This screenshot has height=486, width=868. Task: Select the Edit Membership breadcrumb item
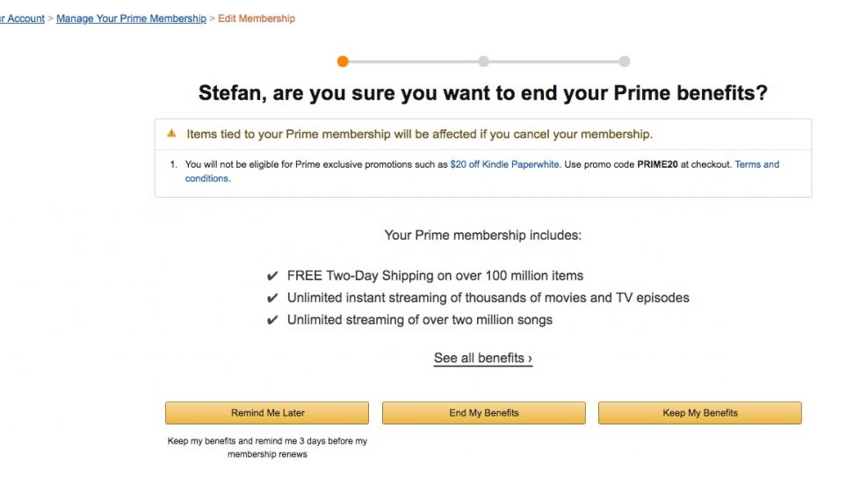click(x=257, y=18)
